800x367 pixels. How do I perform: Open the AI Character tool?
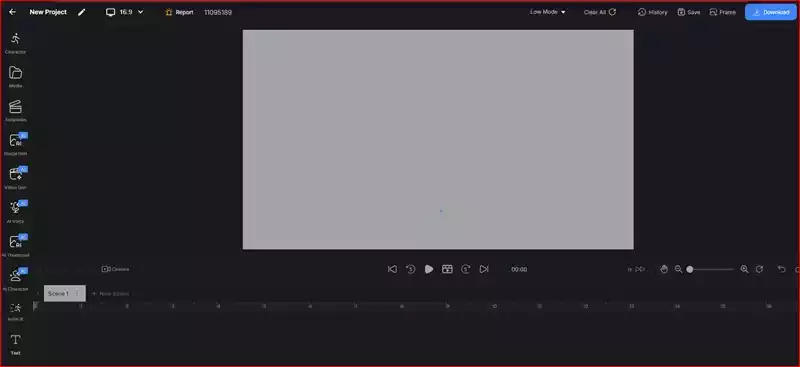pyautogui.click(x=15, y=279)
